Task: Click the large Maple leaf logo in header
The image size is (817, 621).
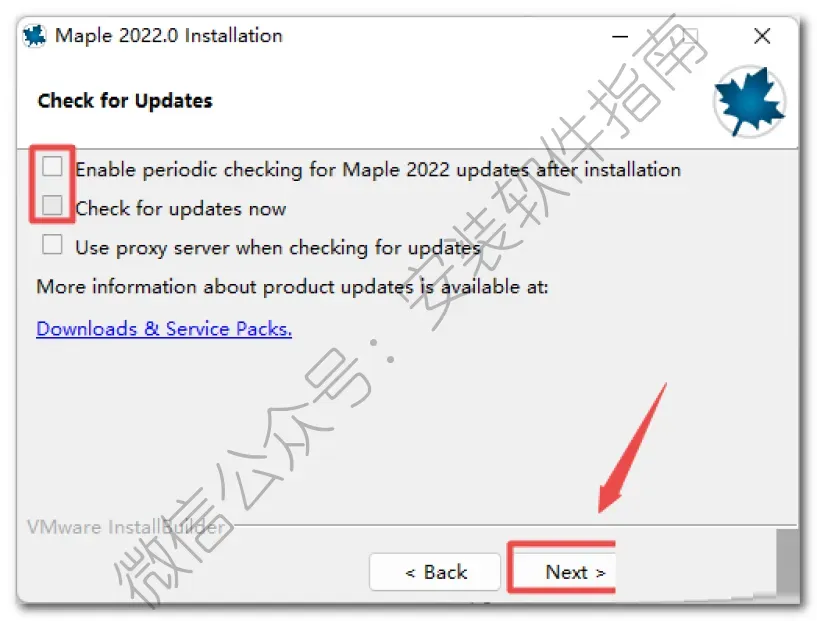Action: [749, 101]
